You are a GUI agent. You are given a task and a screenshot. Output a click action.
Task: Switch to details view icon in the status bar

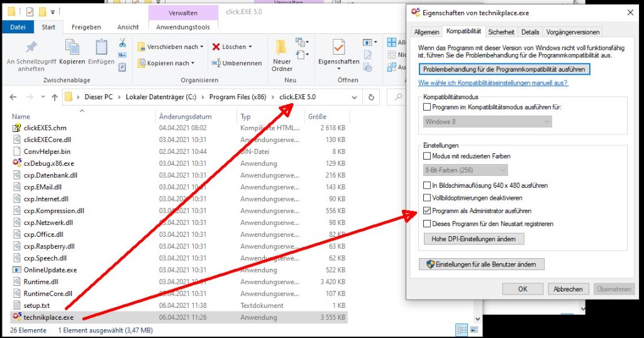[462, 330]
